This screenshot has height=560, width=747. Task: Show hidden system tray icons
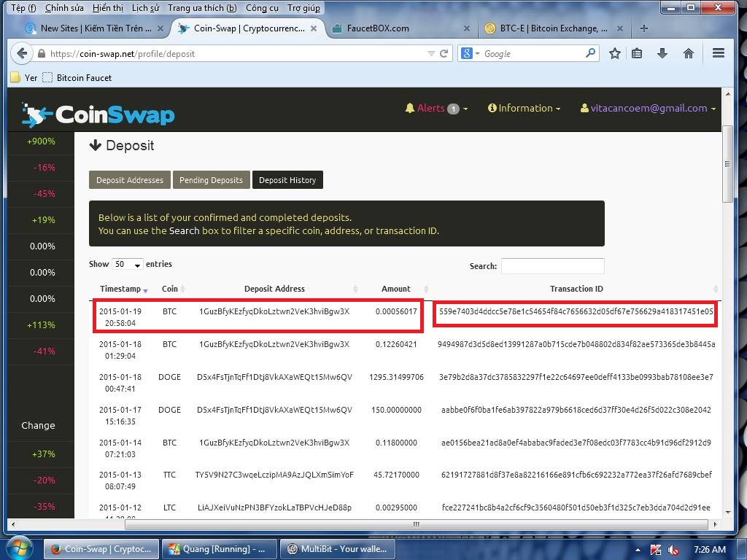[638, 550]
